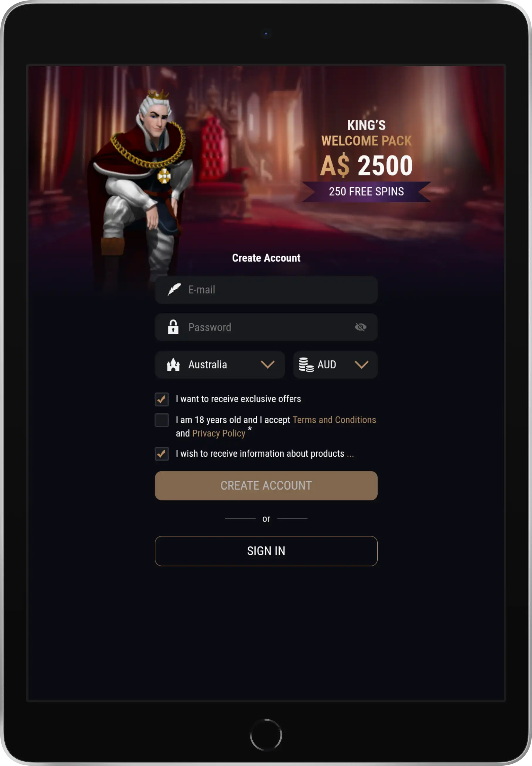
Task: Open the AUD currency dropdown
Action: (x=335, y=365)
